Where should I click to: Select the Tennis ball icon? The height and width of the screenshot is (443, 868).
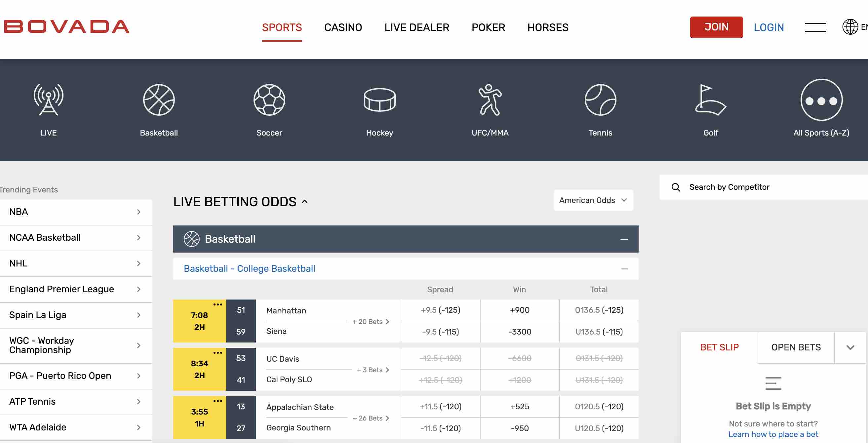point(601,100)
